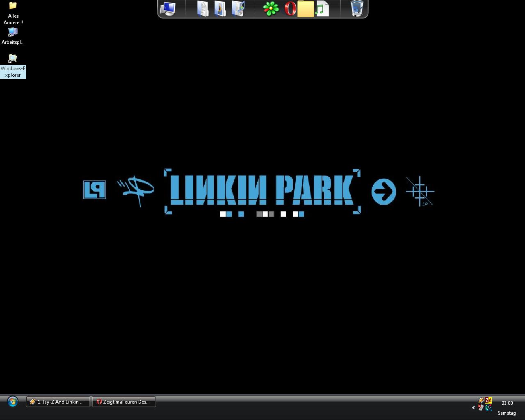The image size is (525, 420).
Task: Switch to the 'Zeigt mal euren Des...' Opera window
Action: pyautogui.click(x=124, y=402)
